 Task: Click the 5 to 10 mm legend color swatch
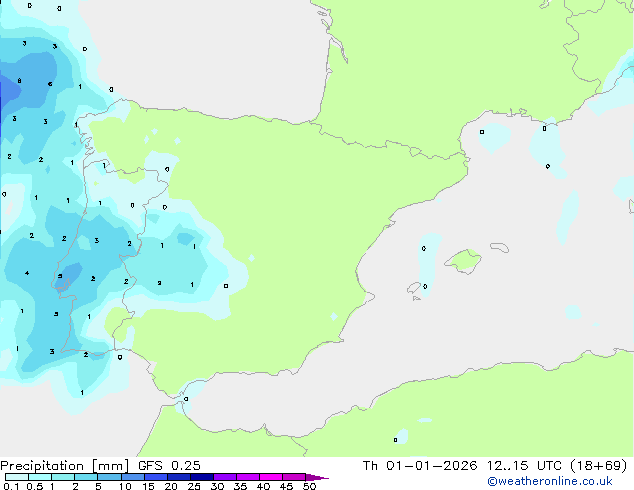click(109, 477)
